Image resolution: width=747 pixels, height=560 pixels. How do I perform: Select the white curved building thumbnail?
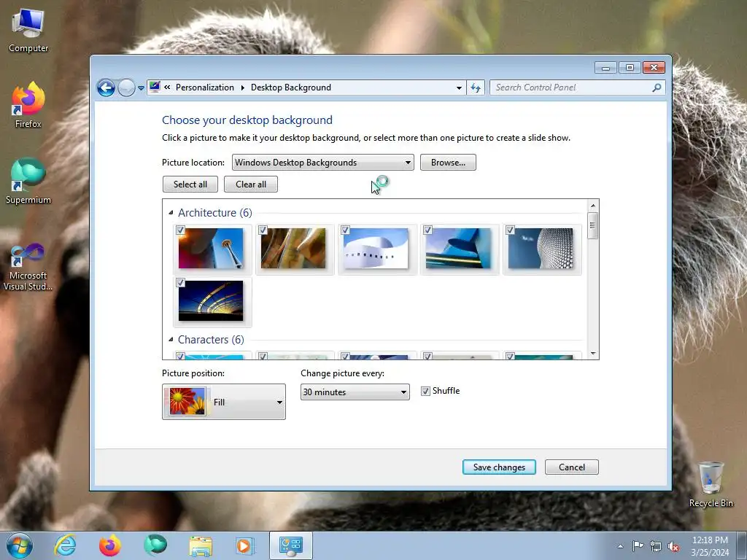376,248
